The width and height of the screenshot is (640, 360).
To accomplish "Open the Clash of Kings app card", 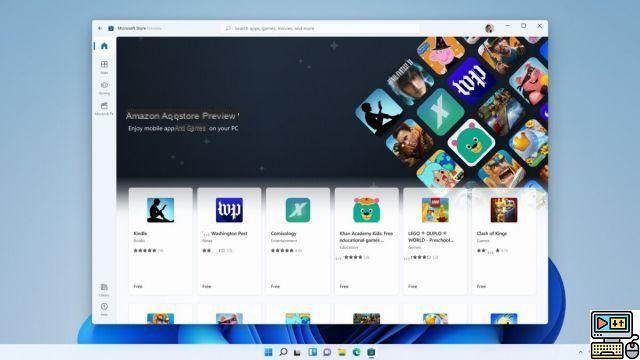I will pos(504,241).
